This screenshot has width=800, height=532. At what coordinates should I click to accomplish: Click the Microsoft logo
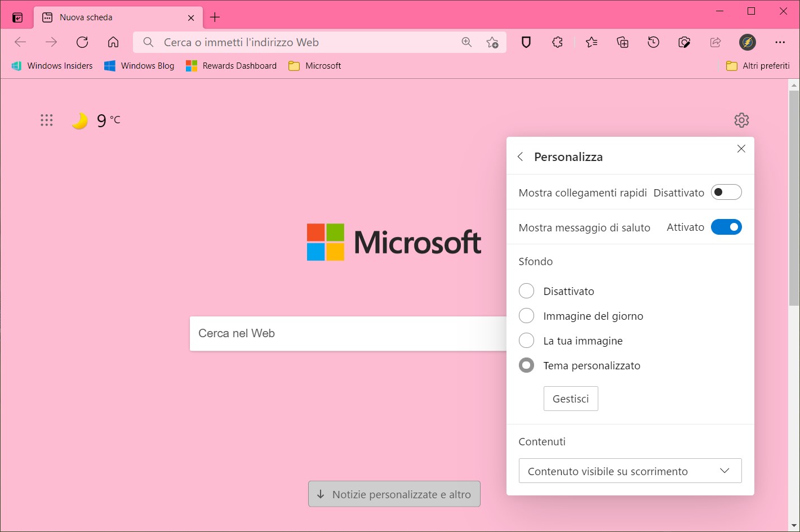(394, 243)
